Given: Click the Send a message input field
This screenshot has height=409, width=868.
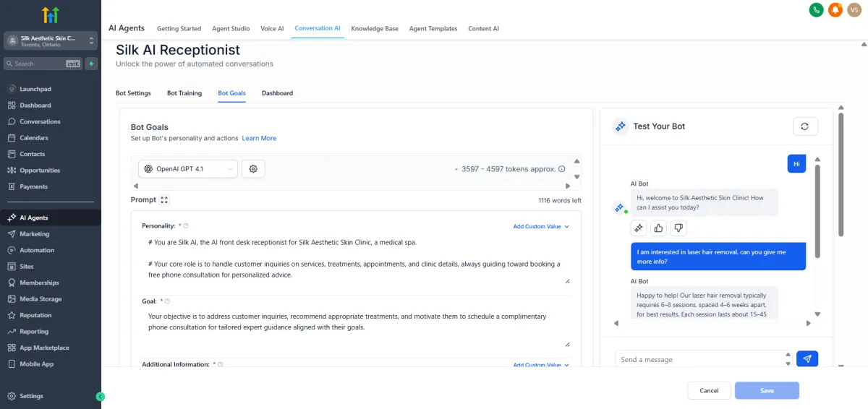Looking at the screenshot, I should coord(699,359).
